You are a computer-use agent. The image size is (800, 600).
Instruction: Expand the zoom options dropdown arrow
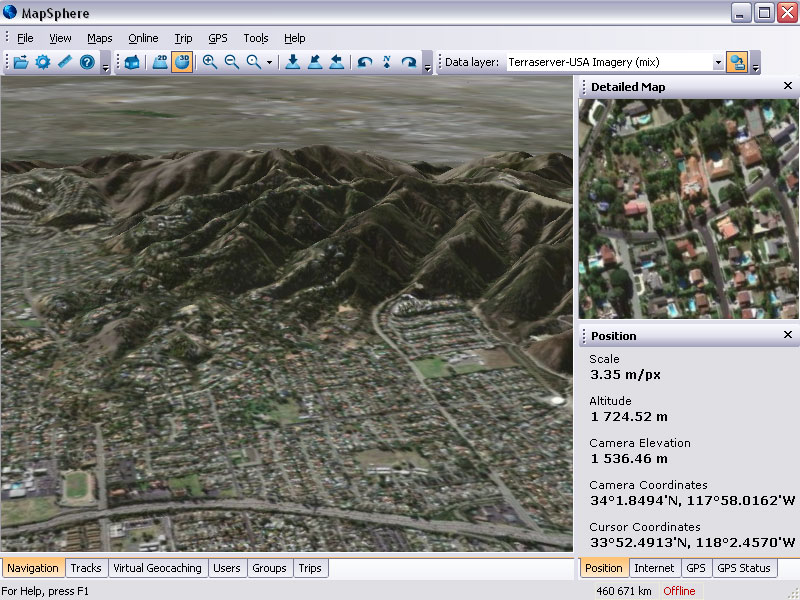[269, 63]
